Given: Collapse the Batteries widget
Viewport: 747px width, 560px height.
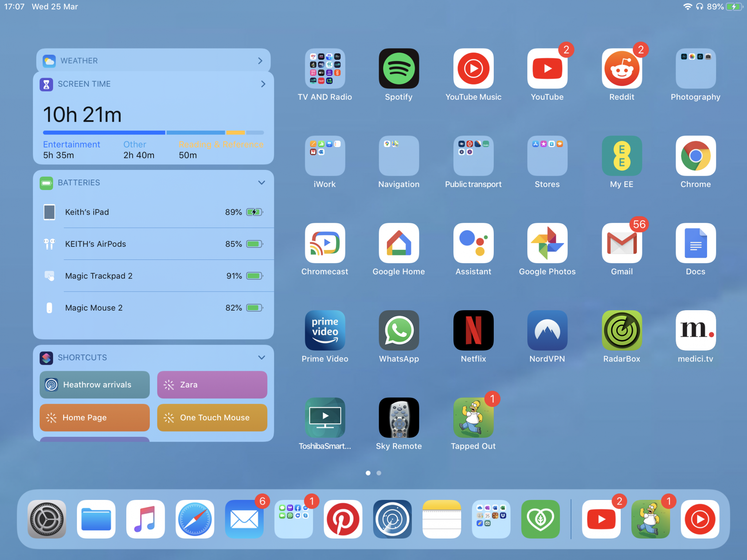Looking at the screenshot, I should (x=261, y=183).
